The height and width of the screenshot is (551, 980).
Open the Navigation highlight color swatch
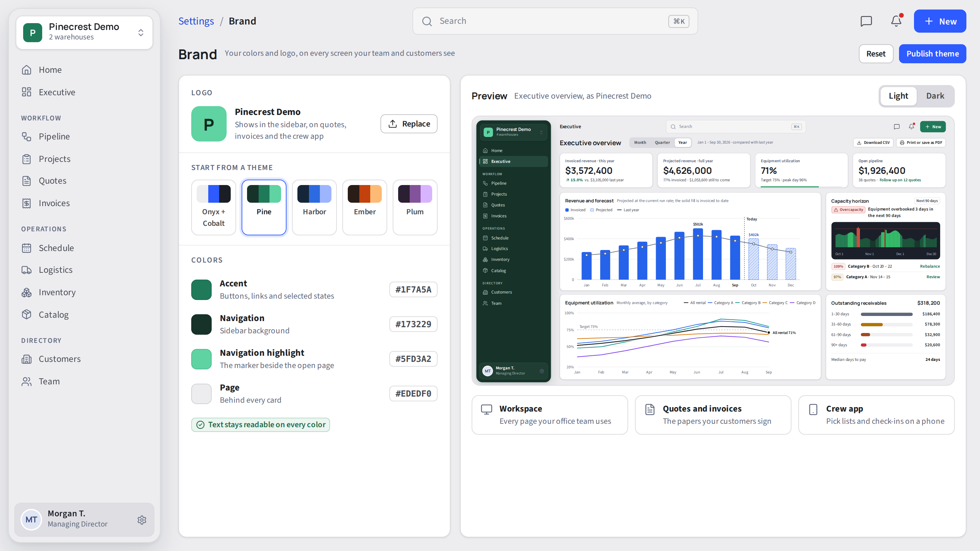point(201,359)
